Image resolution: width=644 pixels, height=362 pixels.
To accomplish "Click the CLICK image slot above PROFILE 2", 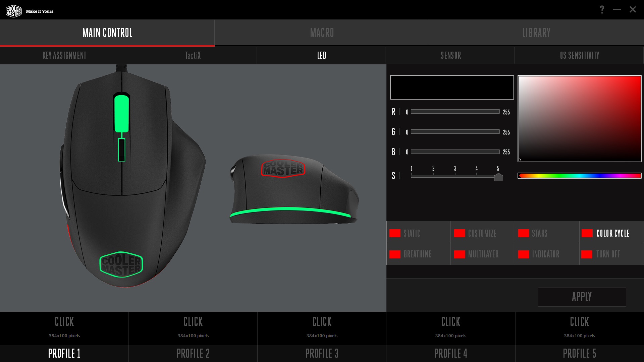I will click(x=193, y=328).
